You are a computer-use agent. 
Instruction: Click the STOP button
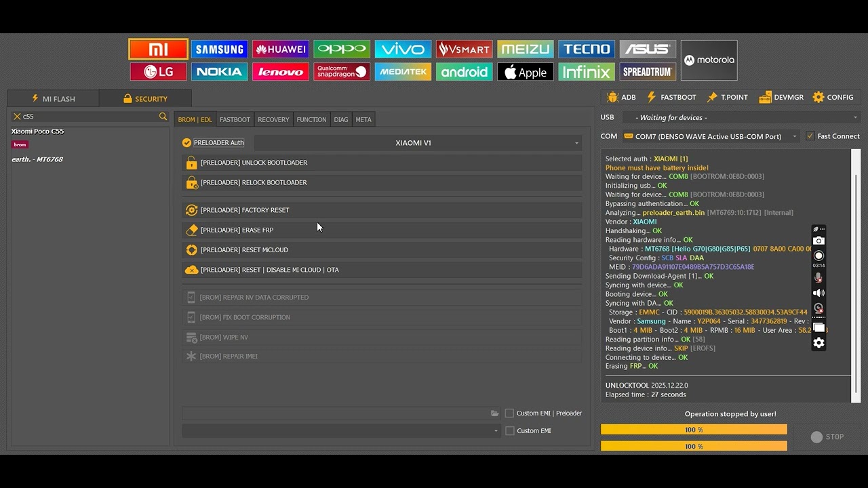tap(828, 437)
